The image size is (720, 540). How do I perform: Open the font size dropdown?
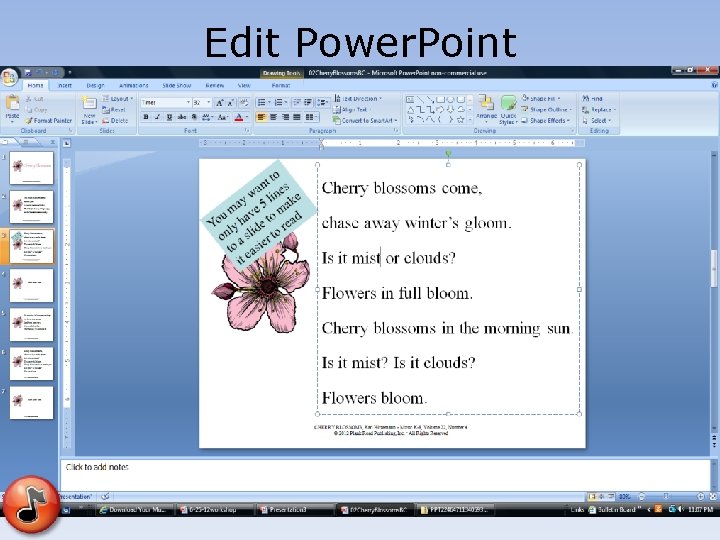[208, 102]
